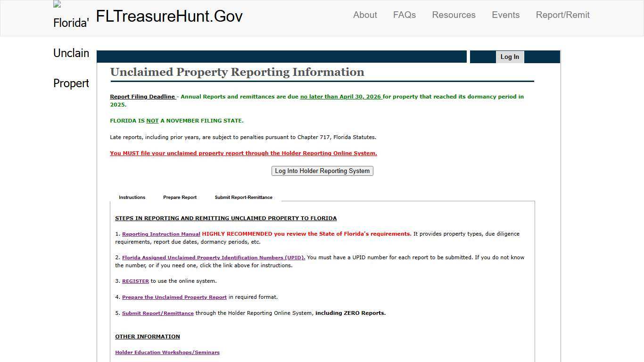Open Prepare the Unclaimed Property Report link

pos(174,297)
